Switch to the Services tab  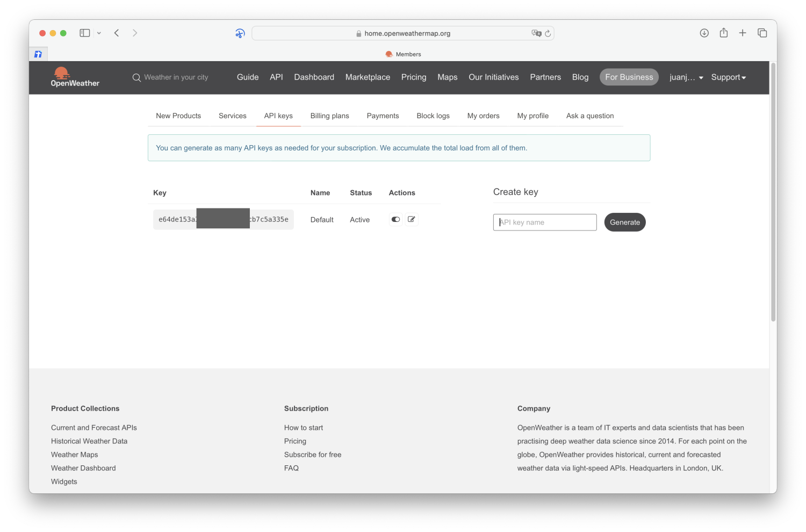coord(233,116)
